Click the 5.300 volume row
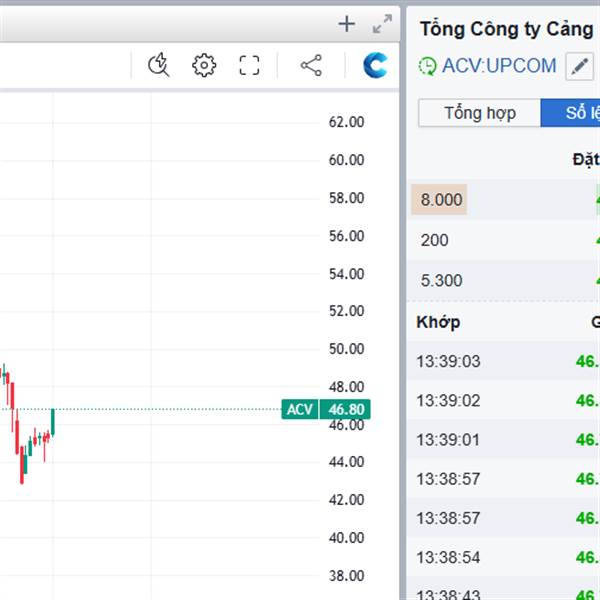 (441, 280)
